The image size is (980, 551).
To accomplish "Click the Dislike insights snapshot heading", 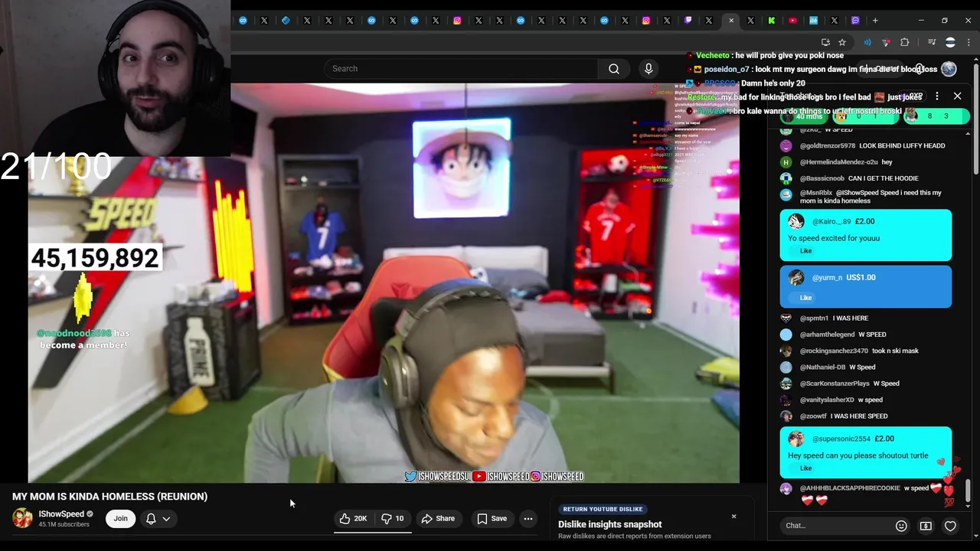I will click(610, 524).
